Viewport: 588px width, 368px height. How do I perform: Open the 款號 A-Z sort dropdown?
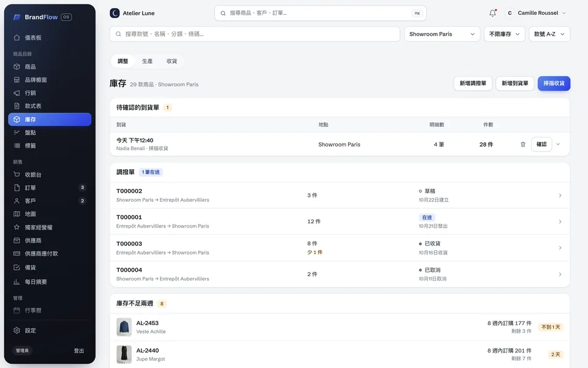click(x=549, y=34)
